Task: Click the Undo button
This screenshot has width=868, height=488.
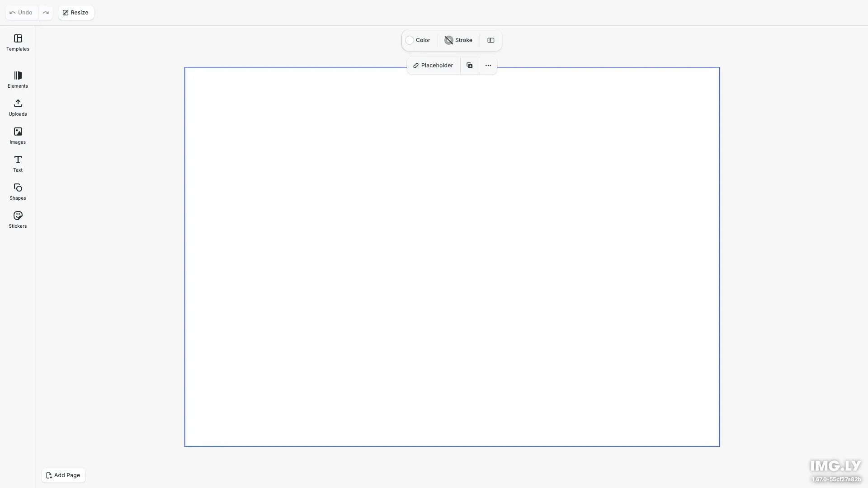Action: coord(21,12)
